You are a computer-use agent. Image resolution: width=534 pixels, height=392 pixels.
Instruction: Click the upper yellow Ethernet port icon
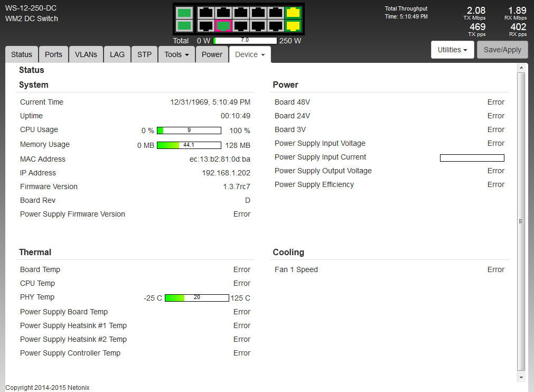tap(293, 13)
